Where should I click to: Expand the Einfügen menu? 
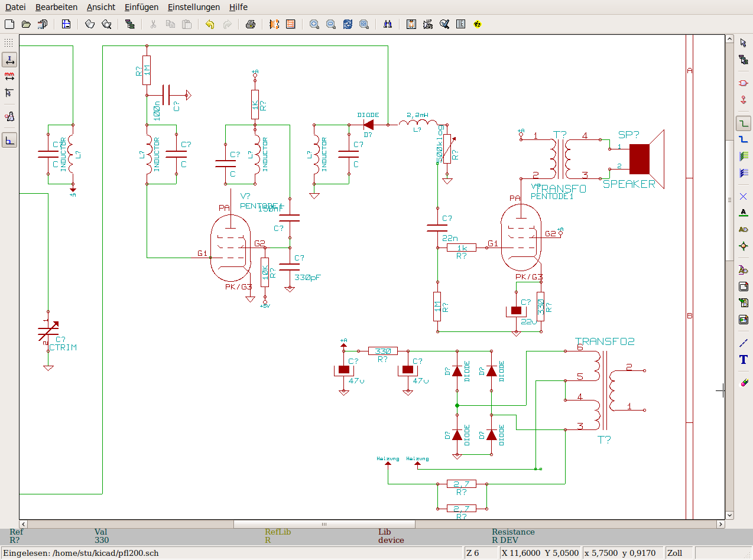coord(141,7)
